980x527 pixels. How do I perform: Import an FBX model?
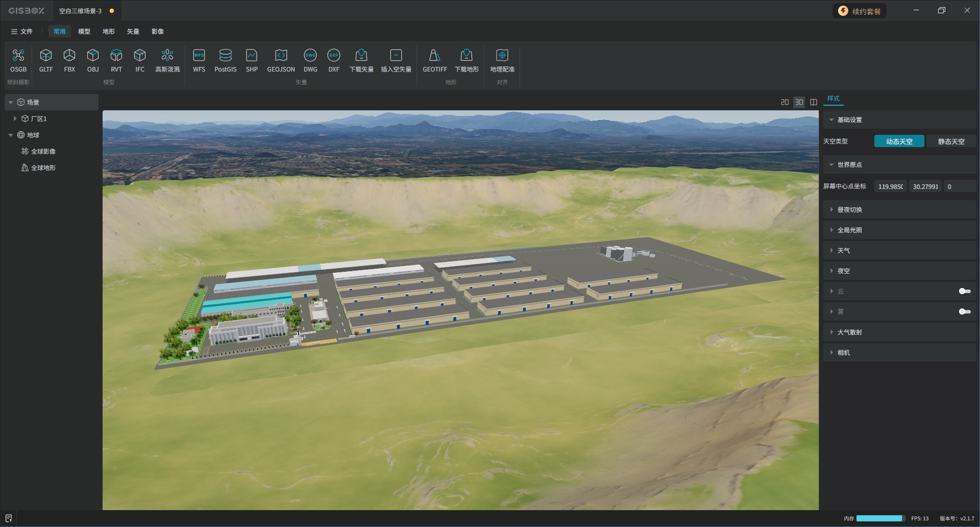(69, 60)
